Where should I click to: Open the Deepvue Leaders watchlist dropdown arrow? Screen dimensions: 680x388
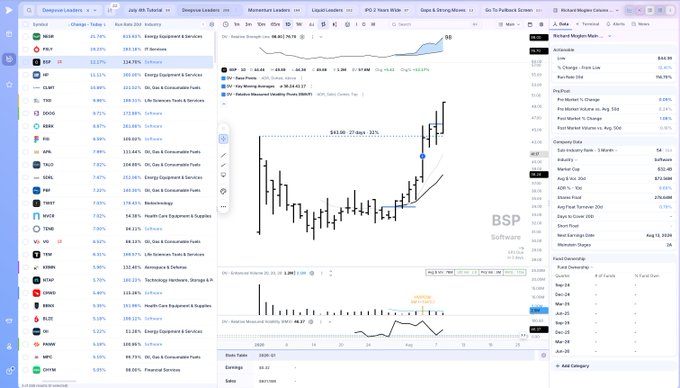coord(95,10)
